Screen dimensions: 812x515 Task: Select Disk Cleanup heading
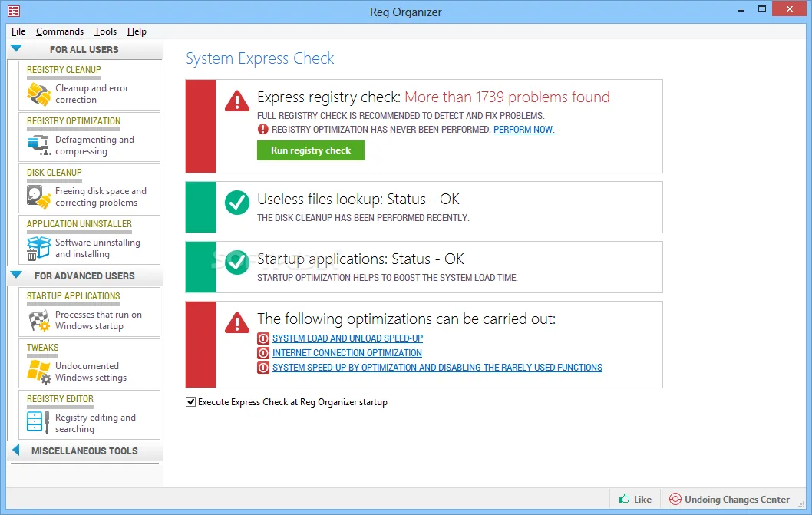tap(54, 172)
